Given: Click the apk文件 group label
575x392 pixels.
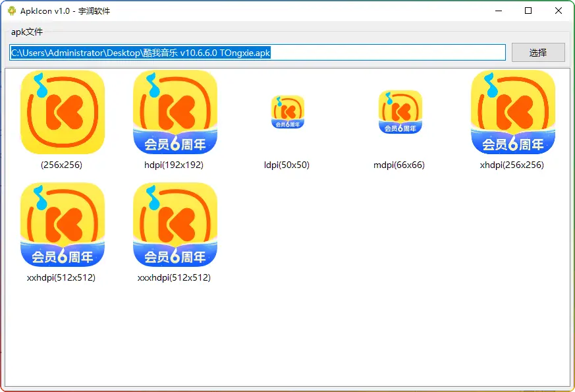Looking at the screenshot, I should tap(27, 32).
